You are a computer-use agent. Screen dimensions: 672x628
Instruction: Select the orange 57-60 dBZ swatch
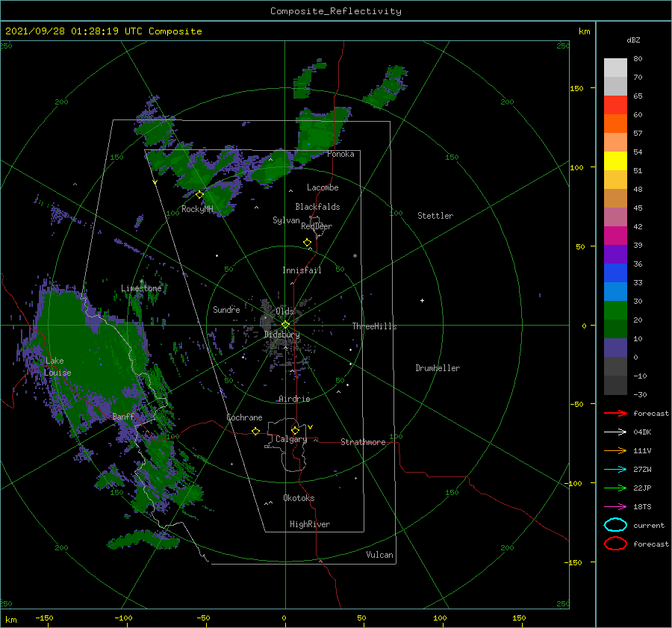tap(615, 124)
